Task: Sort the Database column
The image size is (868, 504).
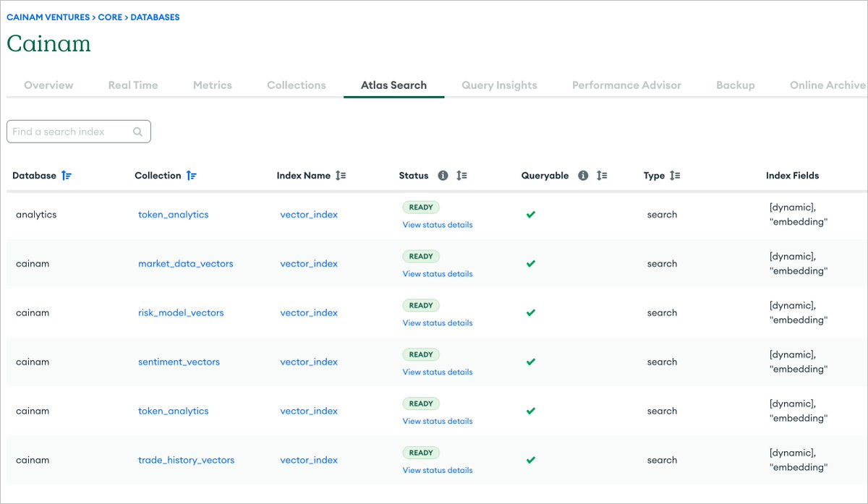Action: pyautogui.click(x=68, y=175)
